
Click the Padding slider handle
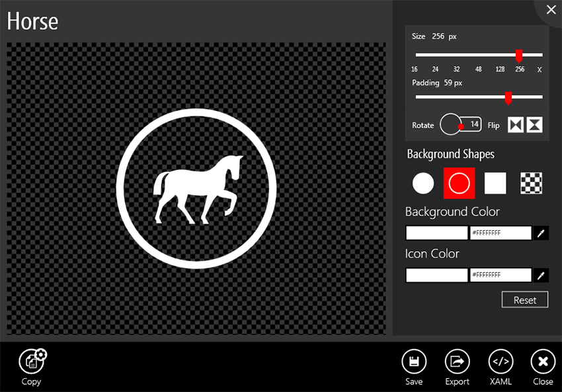(508, 98)
